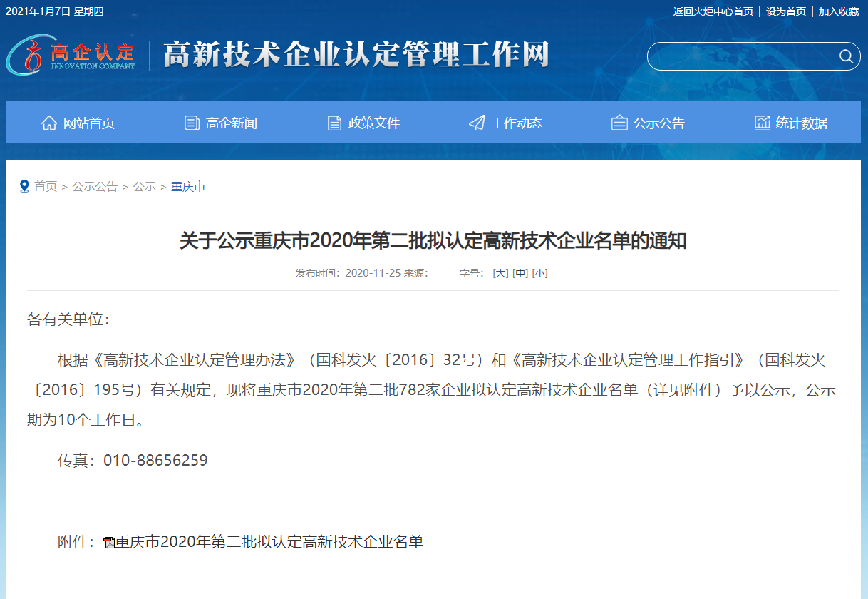Click the paper plane icon beside 工作动态
This screenshot has width=868, height=599.
tap(477, 123)
